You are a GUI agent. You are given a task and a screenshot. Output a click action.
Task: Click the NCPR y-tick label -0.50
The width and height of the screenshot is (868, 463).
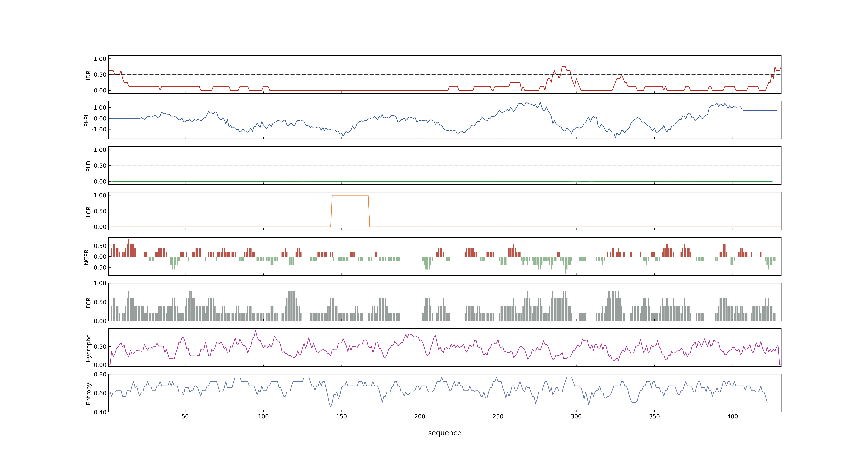[x=99, y=268]
